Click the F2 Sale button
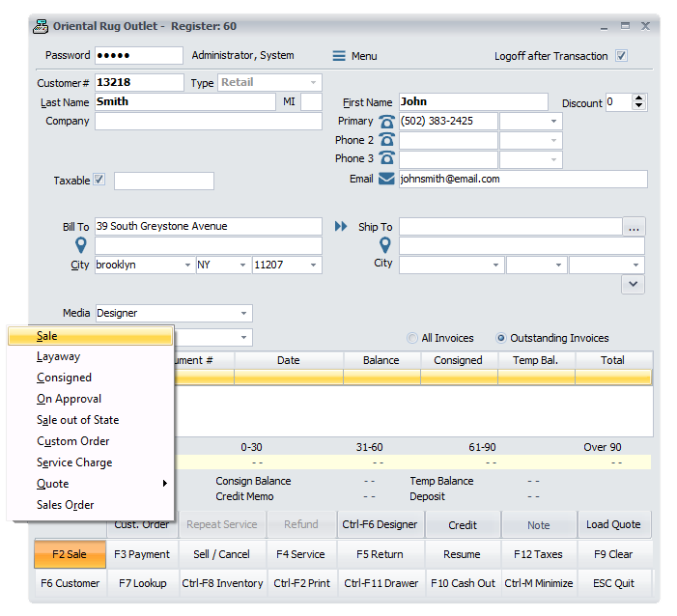The image size is (677, 616). (x=70, y=554)
